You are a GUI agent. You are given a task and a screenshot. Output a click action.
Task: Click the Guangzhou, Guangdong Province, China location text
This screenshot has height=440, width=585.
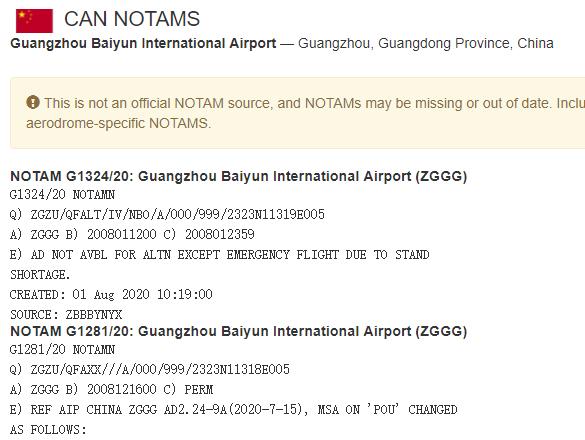pos(426,44)
